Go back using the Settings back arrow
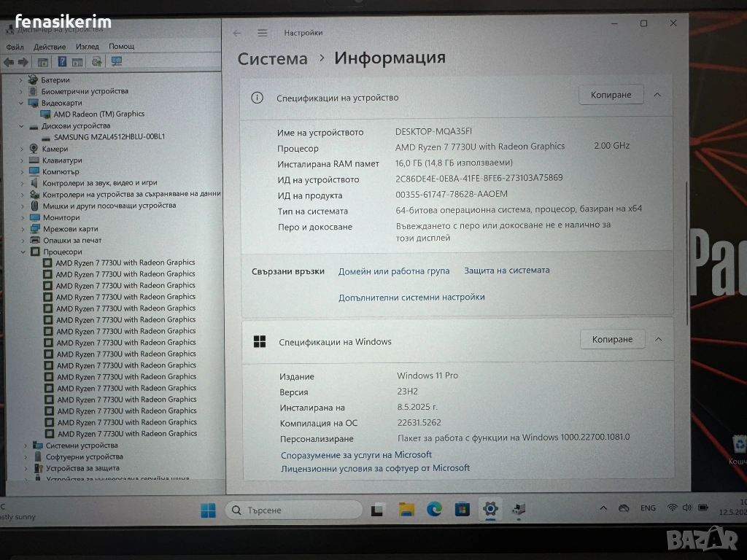747x560 pixels. [237, 33]
